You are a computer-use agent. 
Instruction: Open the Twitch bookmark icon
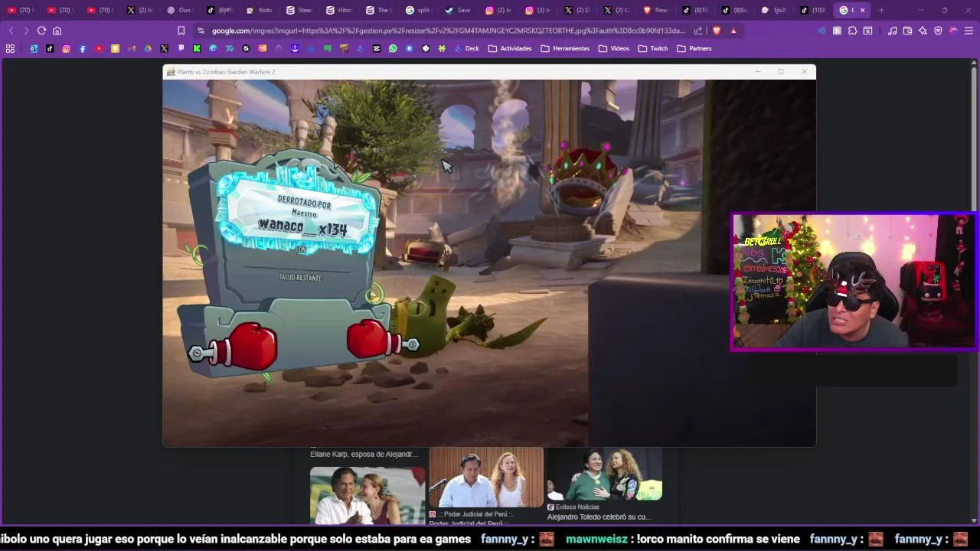point(181,48)
